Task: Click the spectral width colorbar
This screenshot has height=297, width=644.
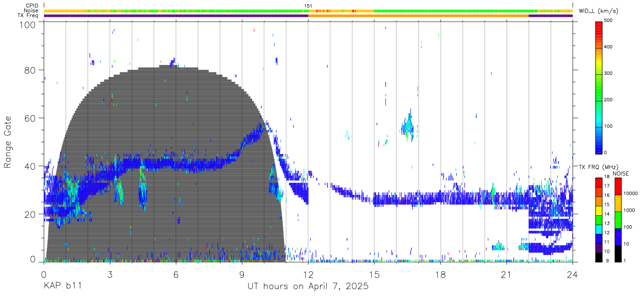Action: click(599, 87)
